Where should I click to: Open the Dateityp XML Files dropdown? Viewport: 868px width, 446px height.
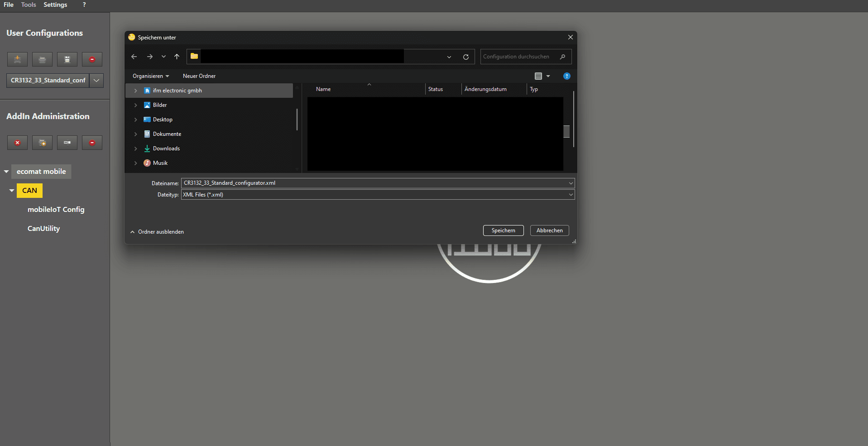(571, 195)
